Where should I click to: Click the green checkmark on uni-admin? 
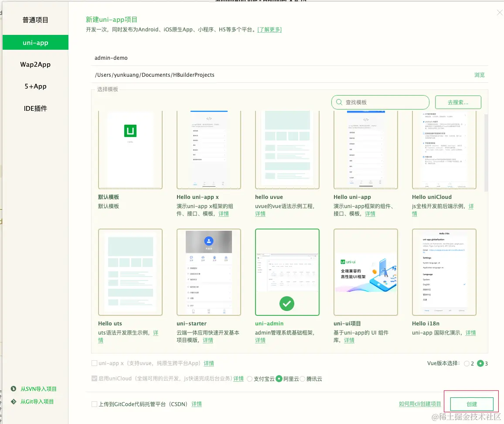[x=287, y=303]
